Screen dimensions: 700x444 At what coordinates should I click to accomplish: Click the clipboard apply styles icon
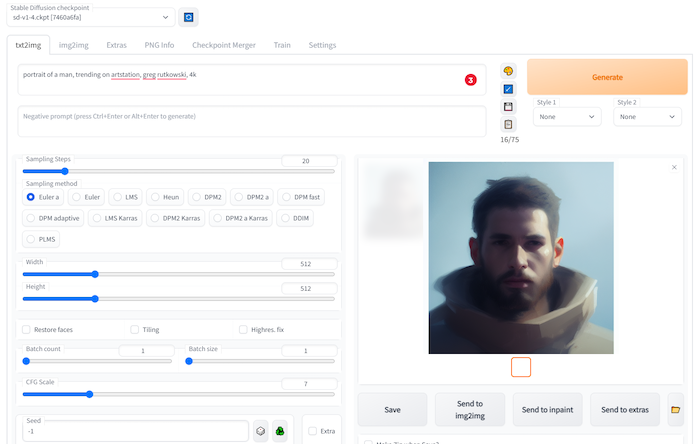tap(508, 124)
